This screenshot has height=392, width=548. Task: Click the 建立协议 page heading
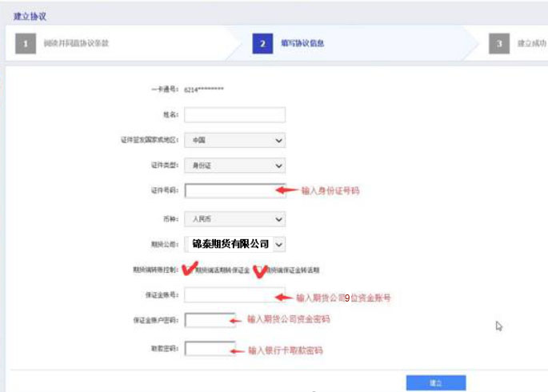pyautogui.click(x=30, y=17)
